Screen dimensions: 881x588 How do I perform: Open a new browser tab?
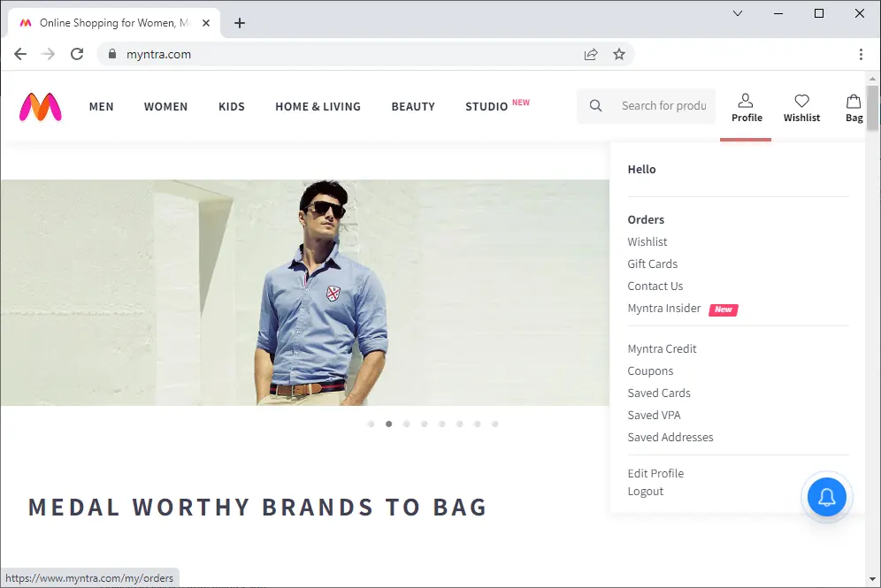(240, 23)
